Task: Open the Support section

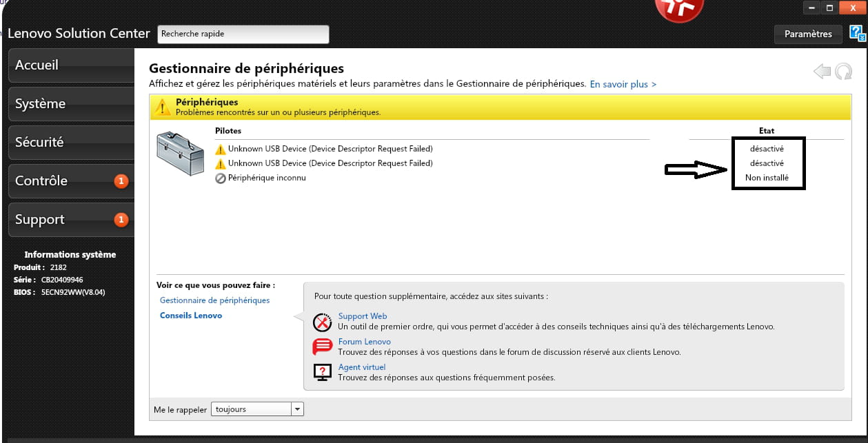Action: [72, 220]
